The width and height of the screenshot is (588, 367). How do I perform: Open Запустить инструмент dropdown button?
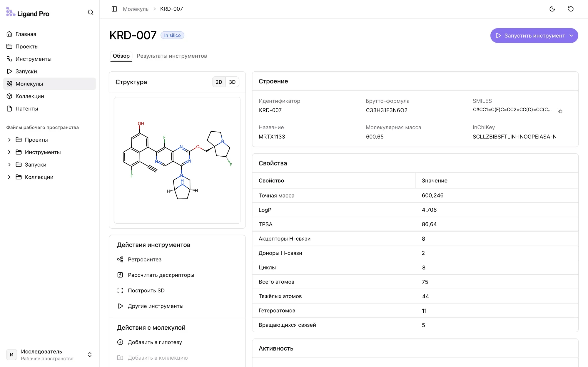click(x=534, y=36)
